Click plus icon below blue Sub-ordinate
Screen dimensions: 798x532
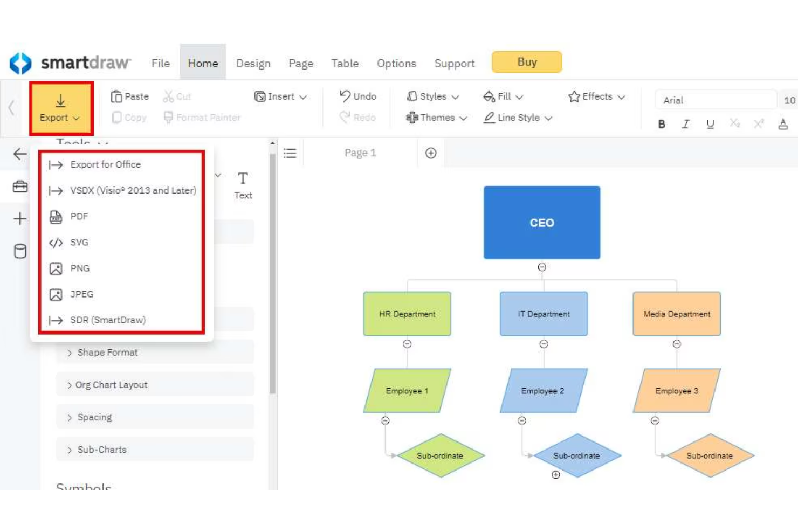coord(556,475)
